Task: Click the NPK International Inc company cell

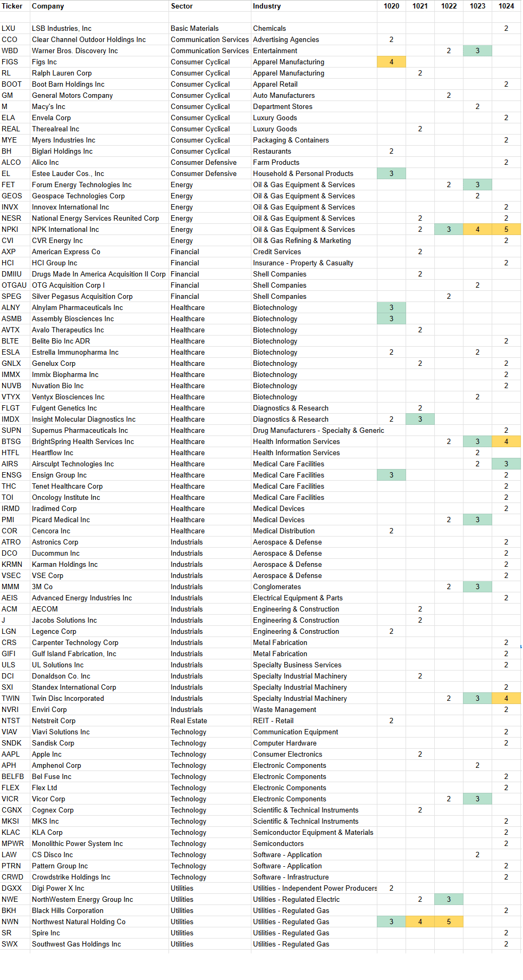Action: (x=99, y=229)
